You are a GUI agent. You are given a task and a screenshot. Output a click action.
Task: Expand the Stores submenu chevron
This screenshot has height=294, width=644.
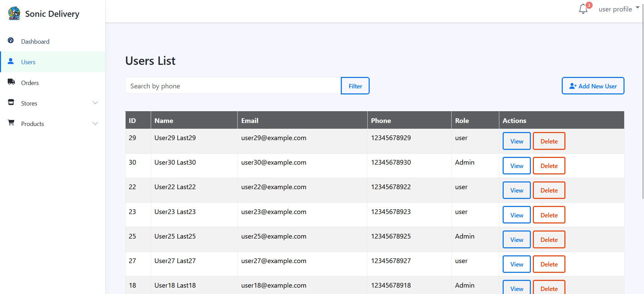[x=95, y=103]
